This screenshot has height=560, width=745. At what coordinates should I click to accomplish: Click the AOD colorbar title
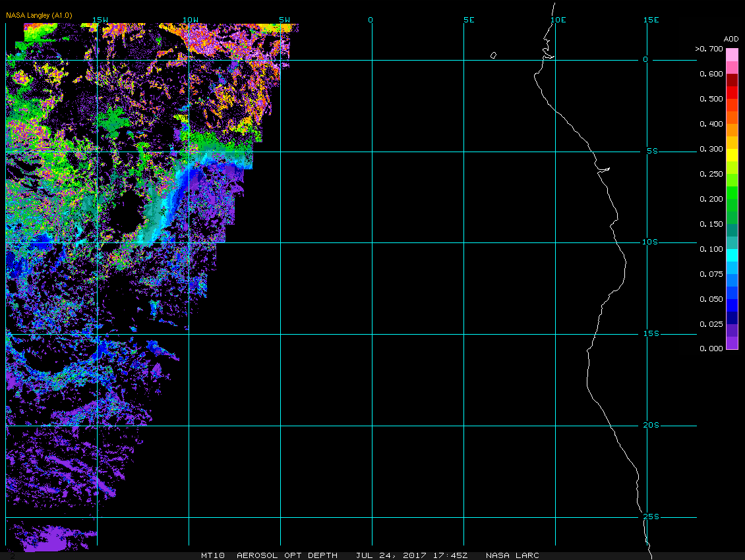pos(730,39)
